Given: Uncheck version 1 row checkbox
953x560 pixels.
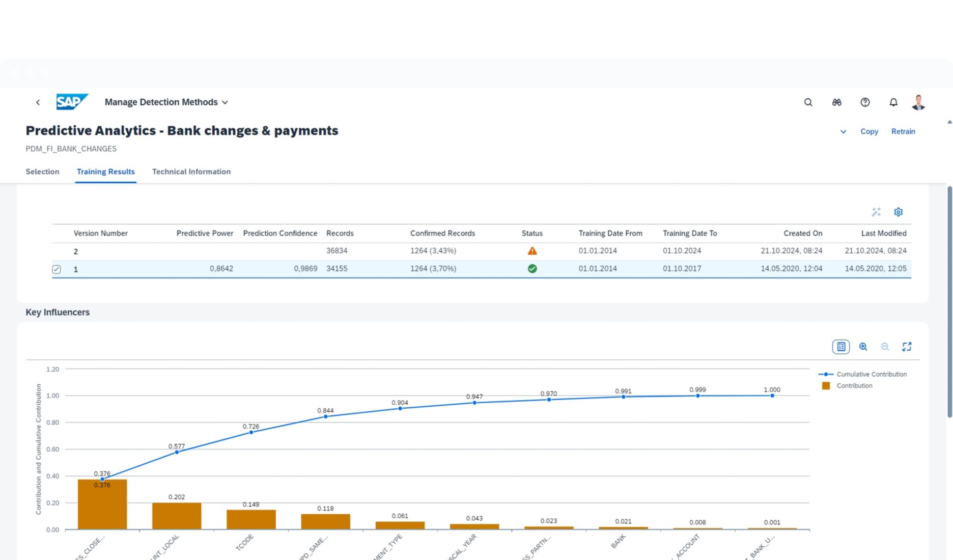Looking at the screenshot, I should (x=57, y=269).
